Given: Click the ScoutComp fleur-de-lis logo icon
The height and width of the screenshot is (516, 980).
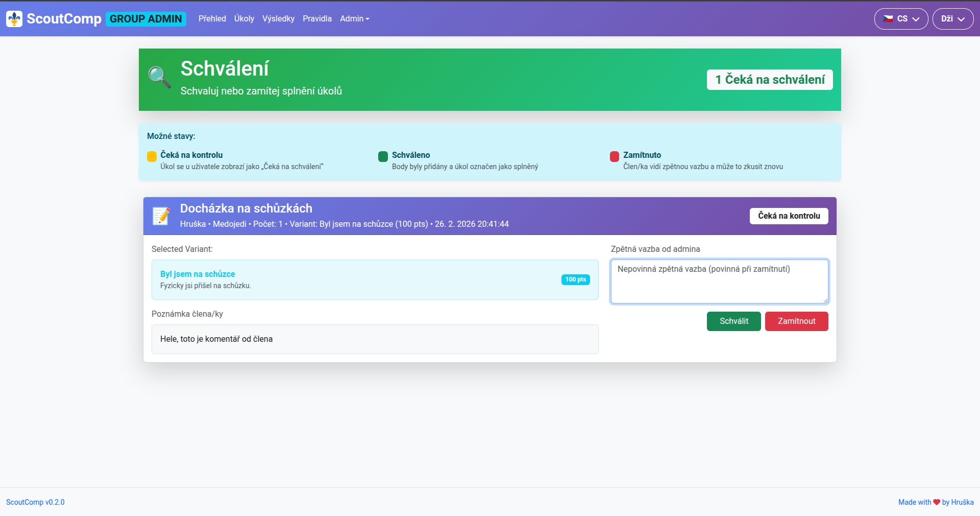Looking at the screenshot, I should tap(14, 19).
